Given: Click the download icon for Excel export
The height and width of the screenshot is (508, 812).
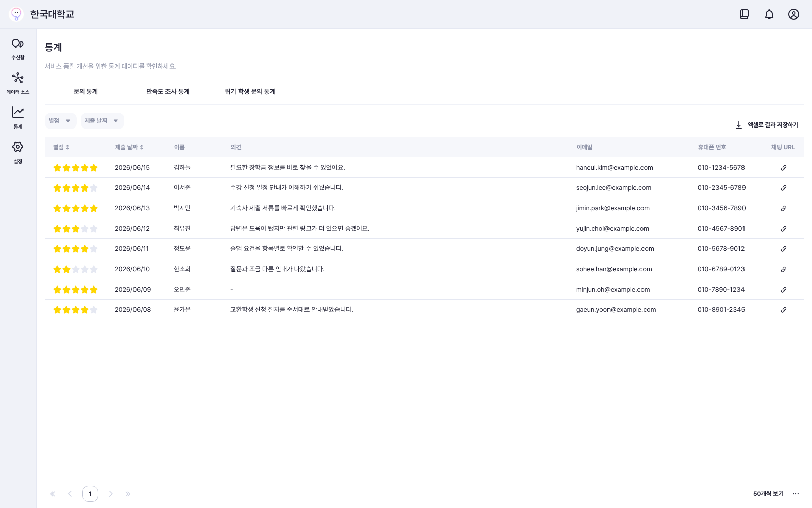Looking at the screenshot, I should coord(739,125).
